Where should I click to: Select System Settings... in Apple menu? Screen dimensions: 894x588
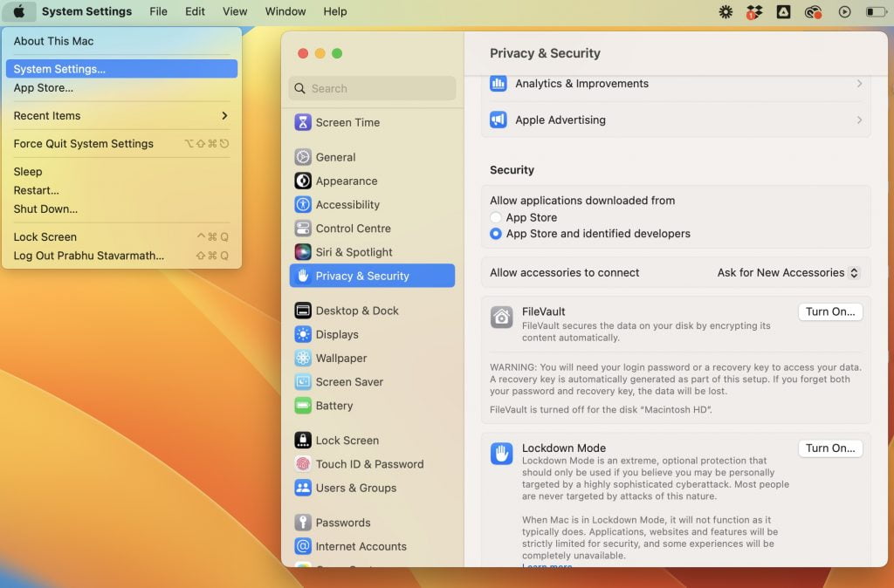121,69
